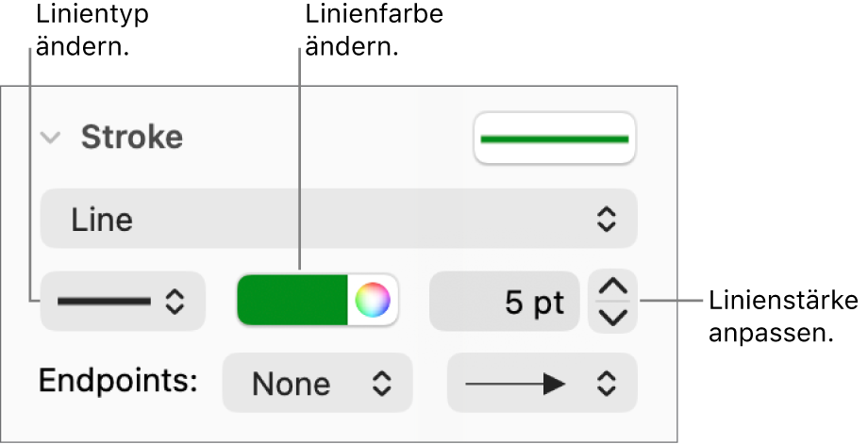Image resolution: width=868 pixels, height=444 pixels.
Task: Decrease stroke width with the down arrow
Action: click(x=612, y=318)
